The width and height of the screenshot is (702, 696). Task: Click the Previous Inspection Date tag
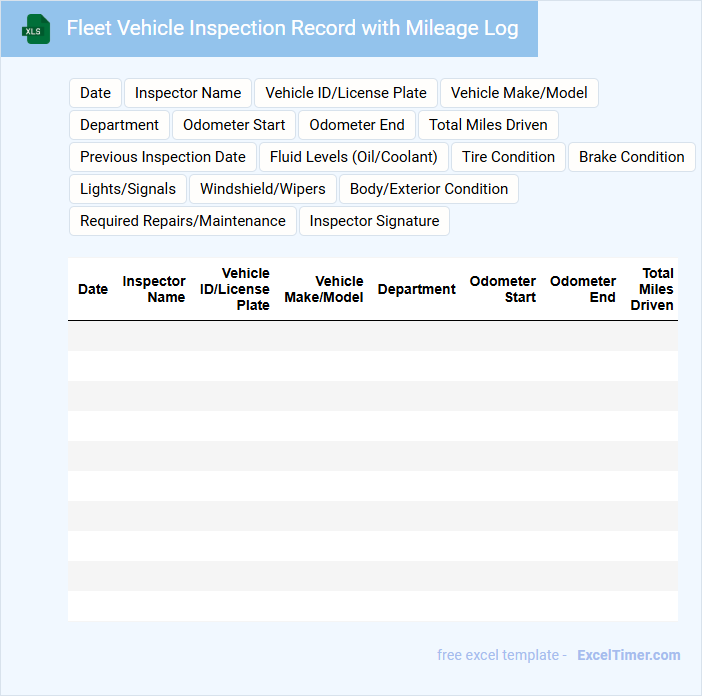tap(163, 157)
